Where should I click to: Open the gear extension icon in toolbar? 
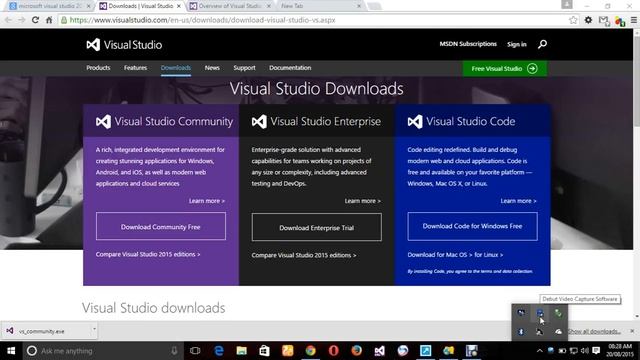click(x=588, y=20)
